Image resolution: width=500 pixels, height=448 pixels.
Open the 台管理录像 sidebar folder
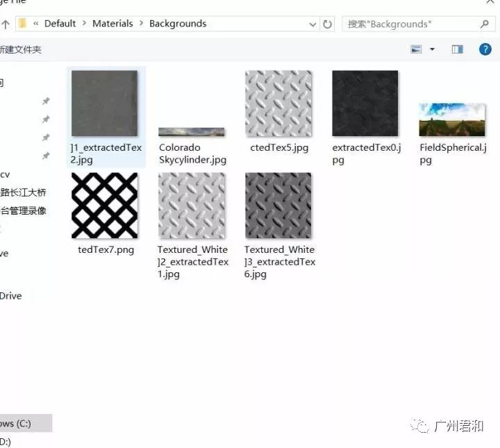[23, 210]
